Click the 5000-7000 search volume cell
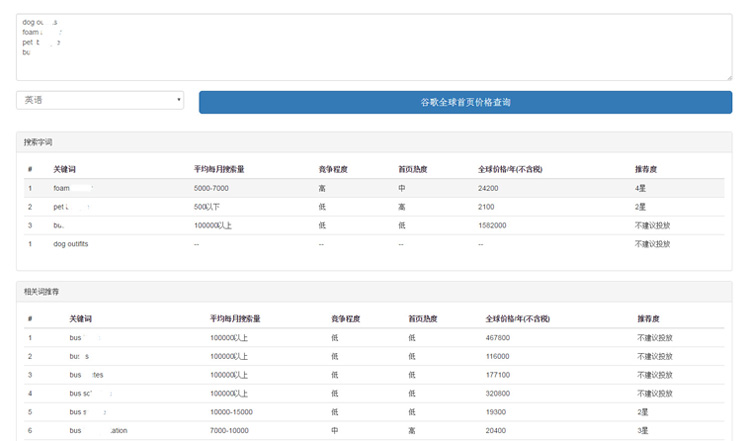The image size is (750, 441). [213, 188]
